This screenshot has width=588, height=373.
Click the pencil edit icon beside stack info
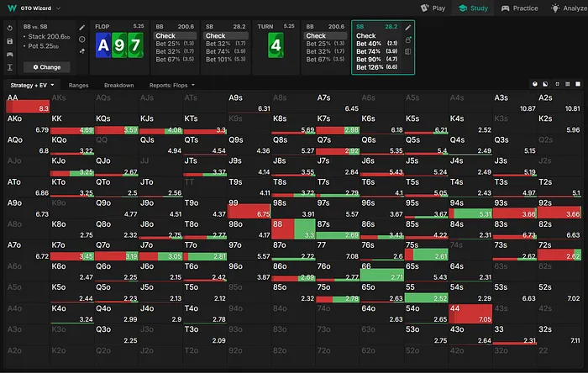[81, 28]
